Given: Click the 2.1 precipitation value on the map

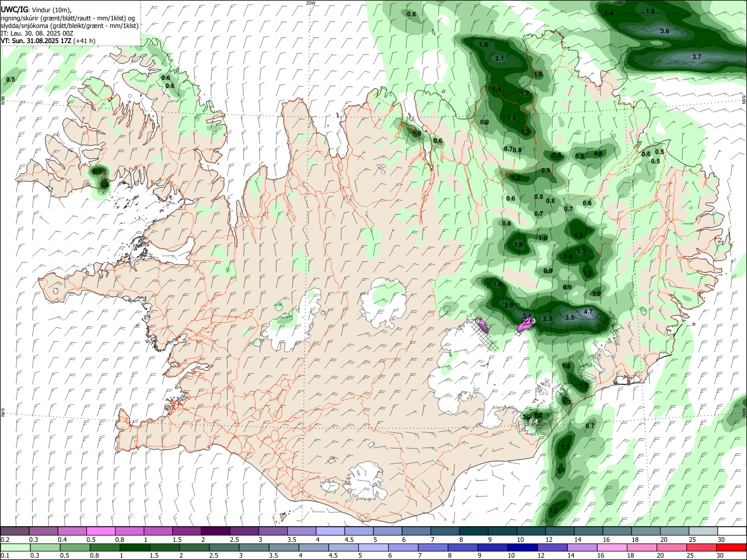Looking at the screenshot, I should point(500,58).
